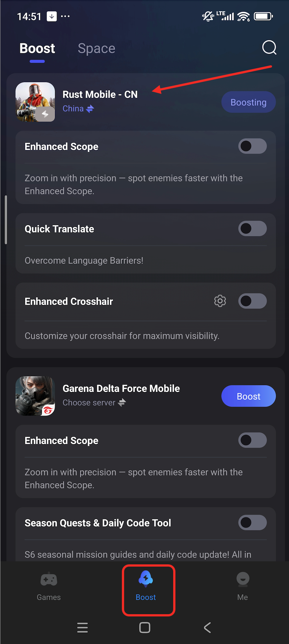This screenshot has width=289, height=644.
Task: Enable Season Quests & Daily Code Tool
Action: (252, 522)
